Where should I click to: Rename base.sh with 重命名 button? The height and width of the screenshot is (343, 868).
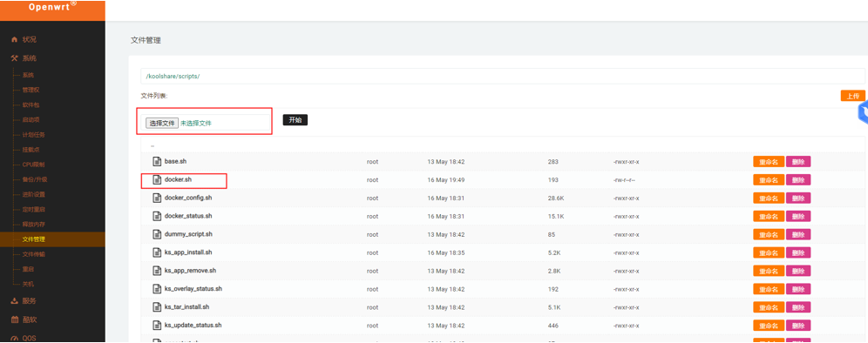click(769, 162)
